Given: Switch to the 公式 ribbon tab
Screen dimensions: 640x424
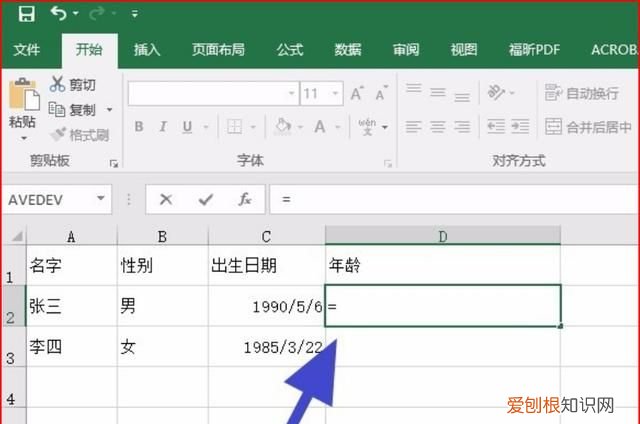Looking at the screenshot, I should click(290, 50).
